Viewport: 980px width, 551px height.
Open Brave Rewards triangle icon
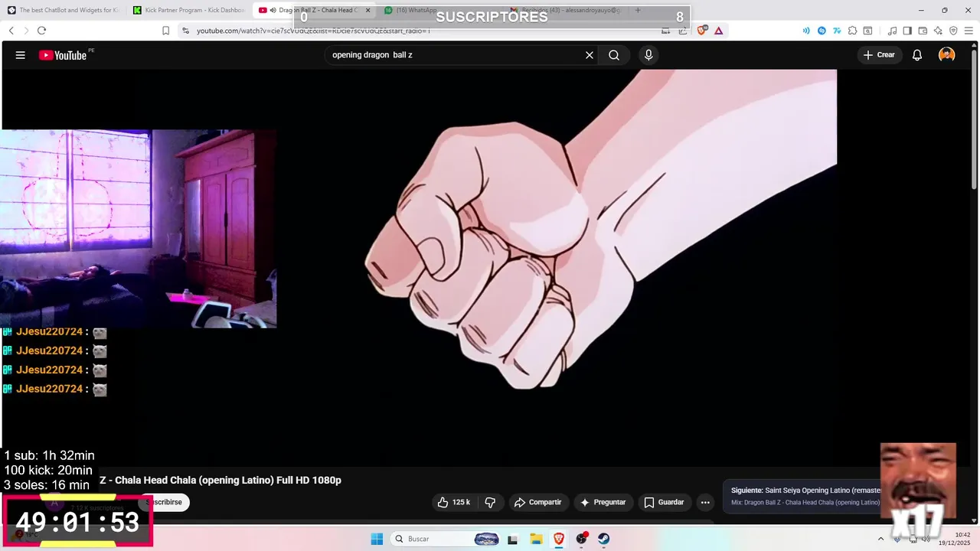point(718,31)
